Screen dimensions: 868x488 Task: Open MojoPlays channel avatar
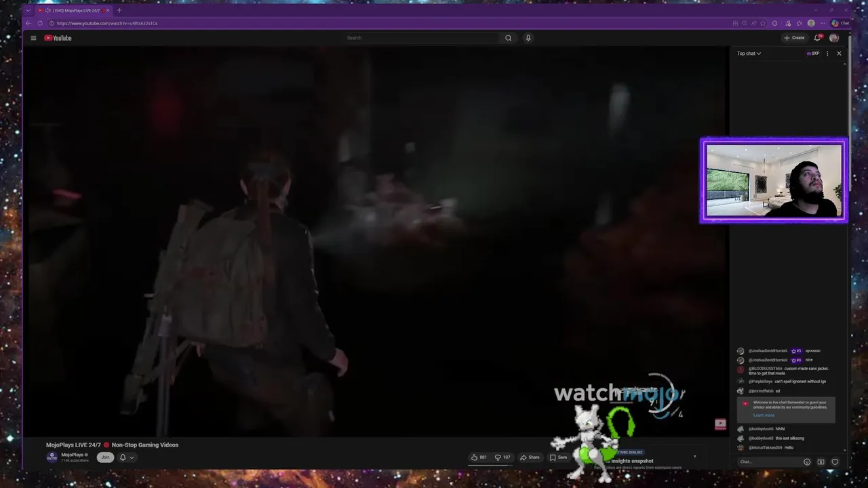pyautogui.click(x=52, y=457)
